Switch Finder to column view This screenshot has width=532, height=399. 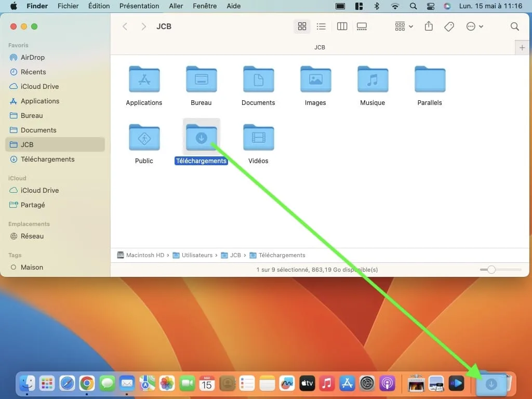coord(342,26)
